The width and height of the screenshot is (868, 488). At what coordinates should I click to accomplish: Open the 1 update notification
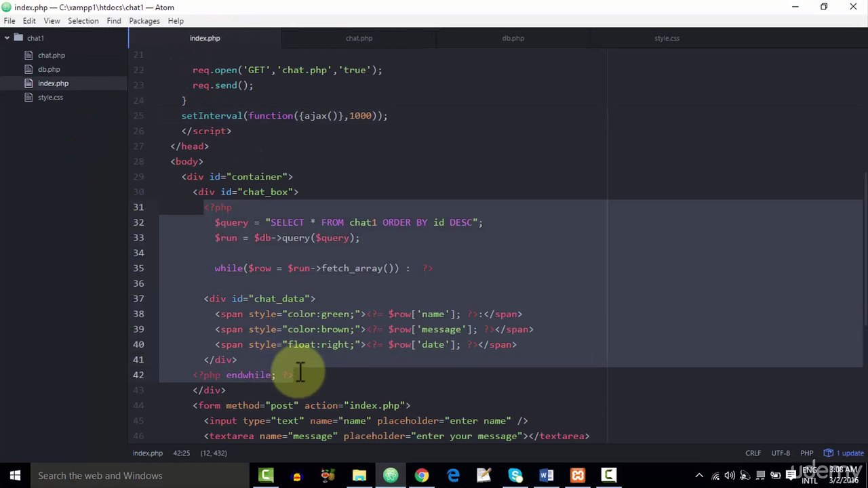pyautogui.click(x=844, y=453)
